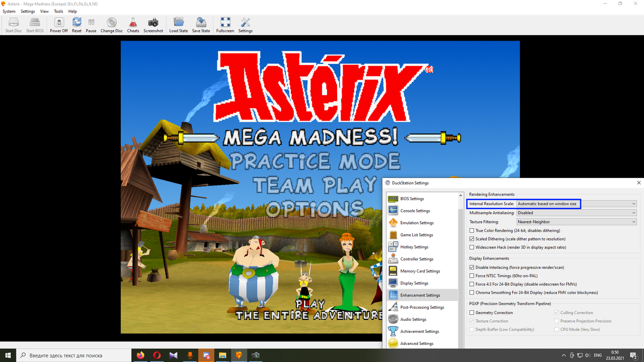644x362 pixels.
Task: Open Achievement Settings category
Action: tap(422, 331)
